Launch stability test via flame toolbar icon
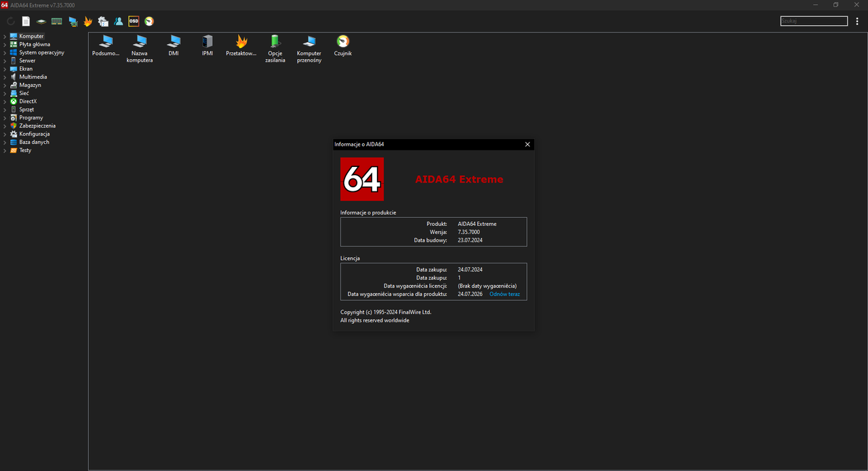Image resolution: width=868 pixels, height=471 pixels. 87,21
